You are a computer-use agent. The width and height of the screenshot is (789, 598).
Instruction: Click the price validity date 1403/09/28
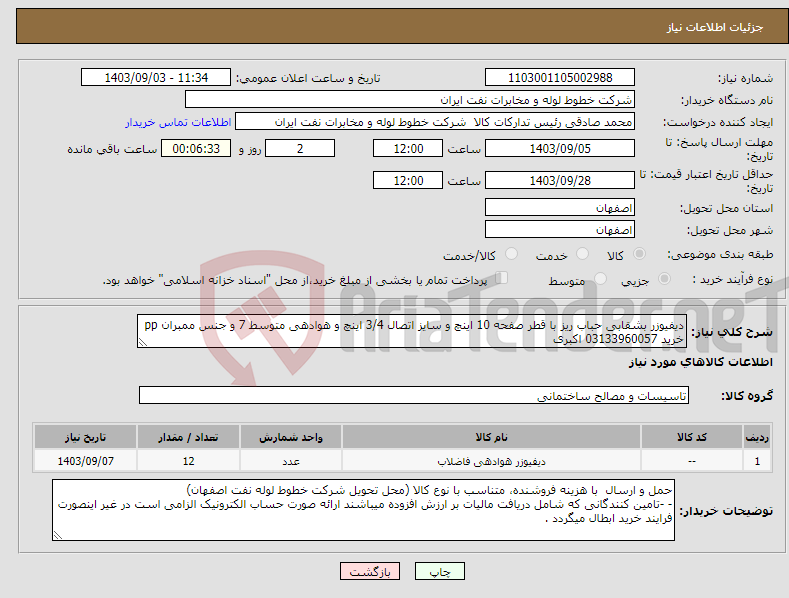pyautogui.click(x=560, y=180)
